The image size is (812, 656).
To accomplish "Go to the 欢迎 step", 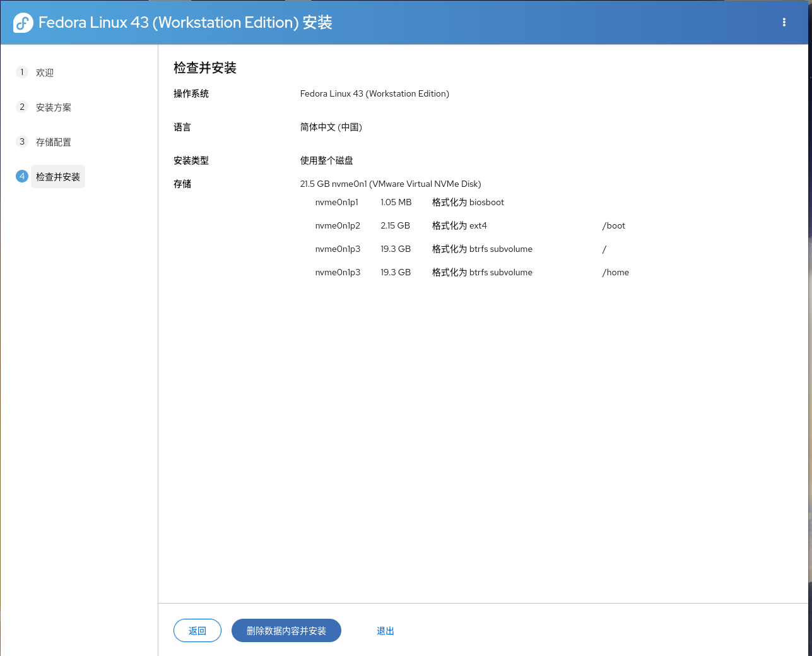I will click(44, 73).
